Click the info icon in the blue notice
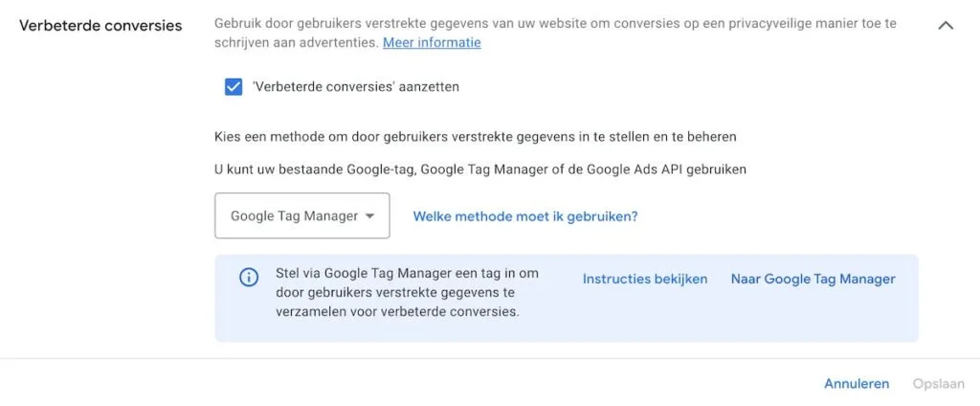 click(x=249, y=277)
